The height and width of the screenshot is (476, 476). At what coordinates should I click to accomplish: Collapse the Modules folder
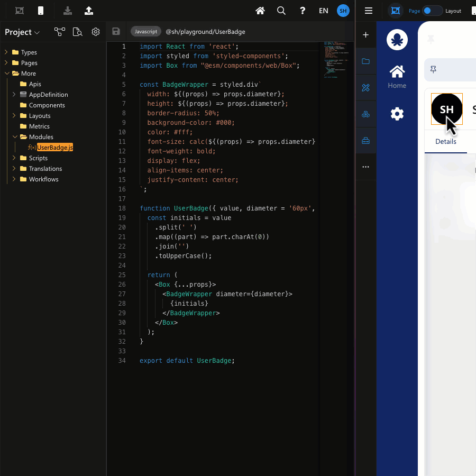coord(15,137)
